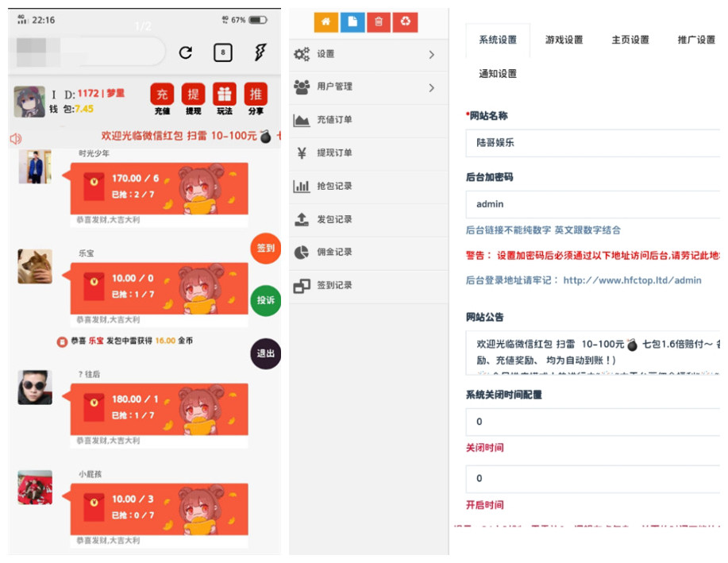Expand the 设置 sidebar menu arrow

click(x=432, y=55)
